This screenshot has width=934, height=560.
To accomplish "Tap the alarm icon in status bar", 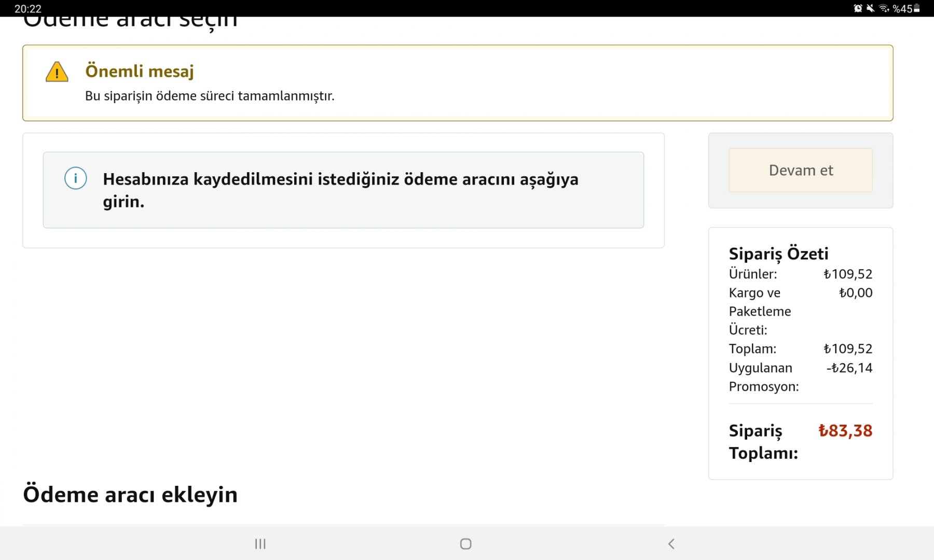I will [x=858, y=8].
